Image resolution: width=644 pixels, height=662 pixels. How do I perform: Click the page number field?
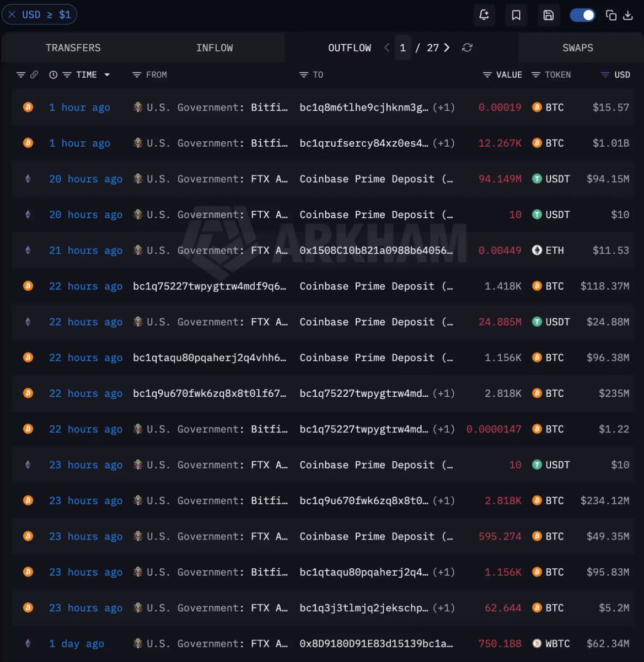[x=403, y=48]
